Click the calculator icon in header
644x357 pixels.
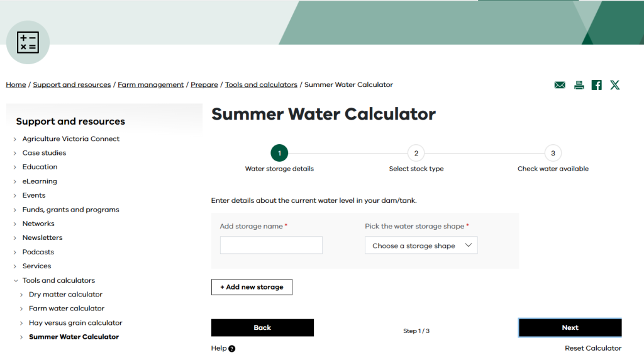click(x=28, y=42)
